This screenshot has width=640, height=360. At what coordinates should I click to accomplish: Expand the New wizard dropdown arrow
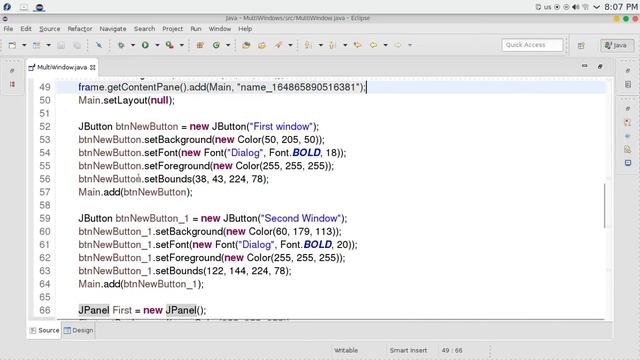click(x=24, y=45)
